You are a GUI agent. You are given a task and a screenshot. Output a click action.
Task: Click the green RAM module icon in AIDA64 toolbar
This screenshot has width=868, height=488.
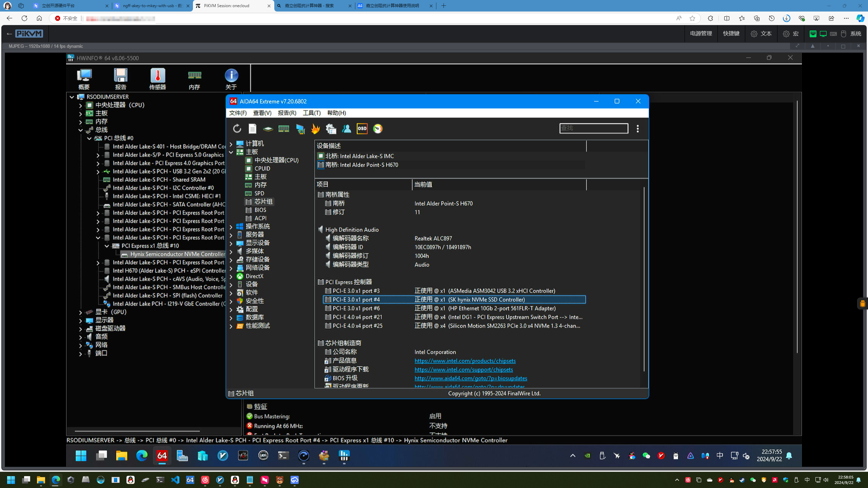(284, 128)
